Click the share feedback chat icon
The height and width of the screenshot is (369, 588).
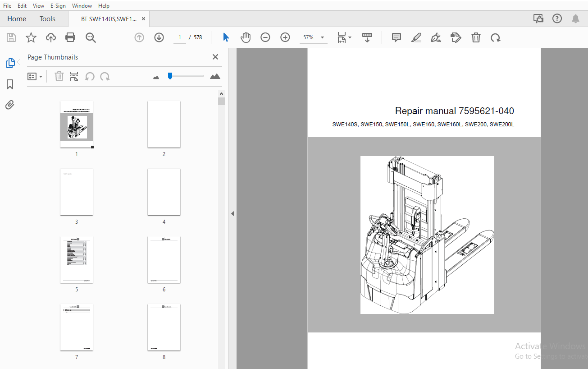(538, 18)
